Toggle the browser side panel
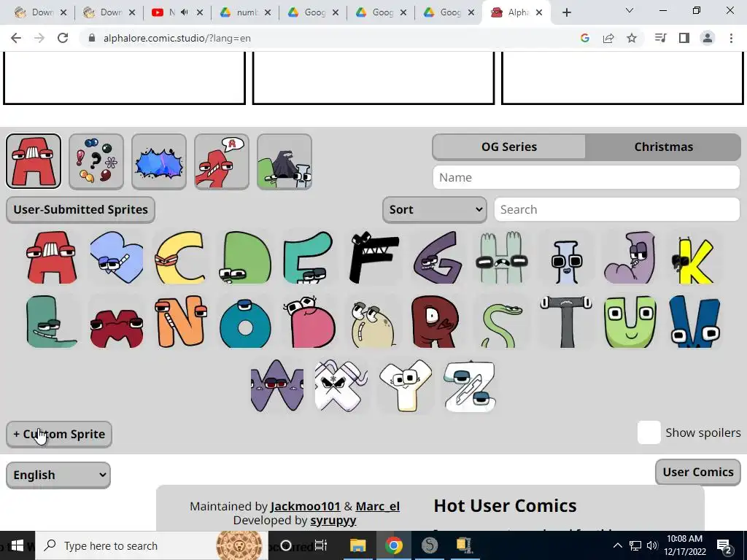 684,38
